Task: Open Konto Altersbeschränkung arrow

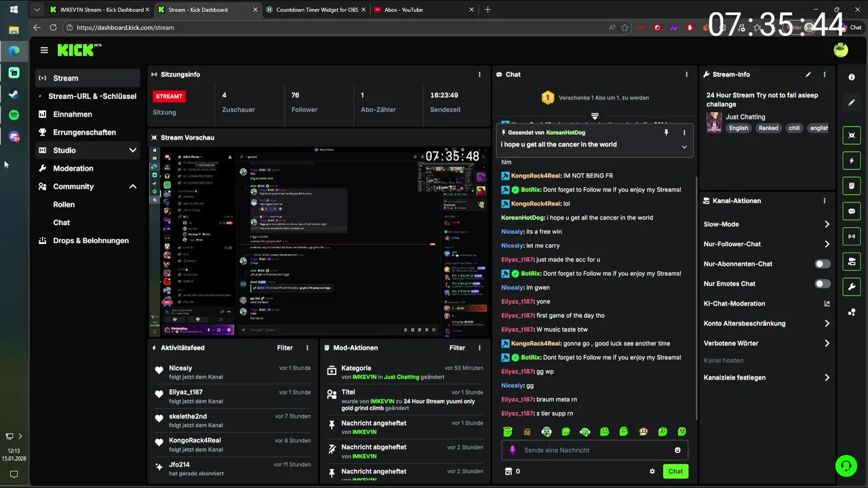Action: (827, 323)
